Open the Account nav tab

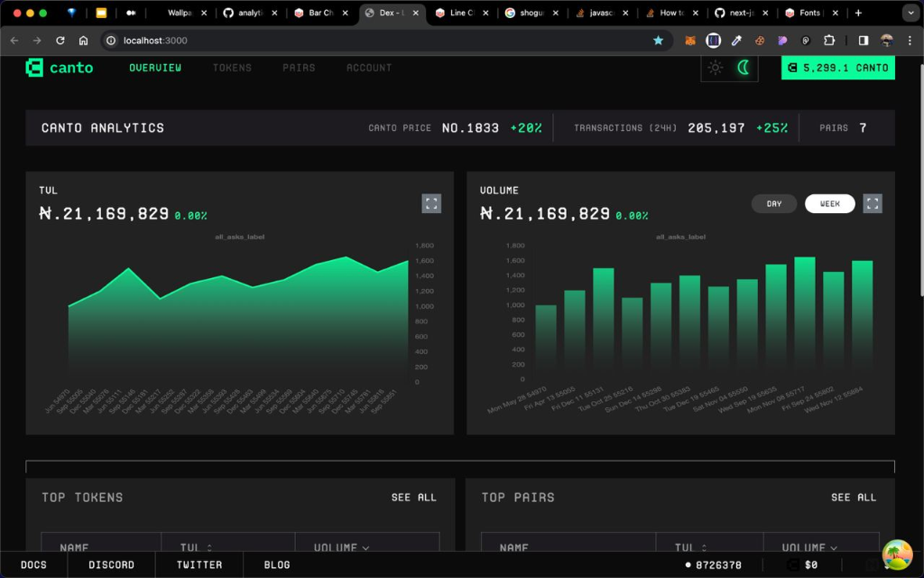coord(369,68)
